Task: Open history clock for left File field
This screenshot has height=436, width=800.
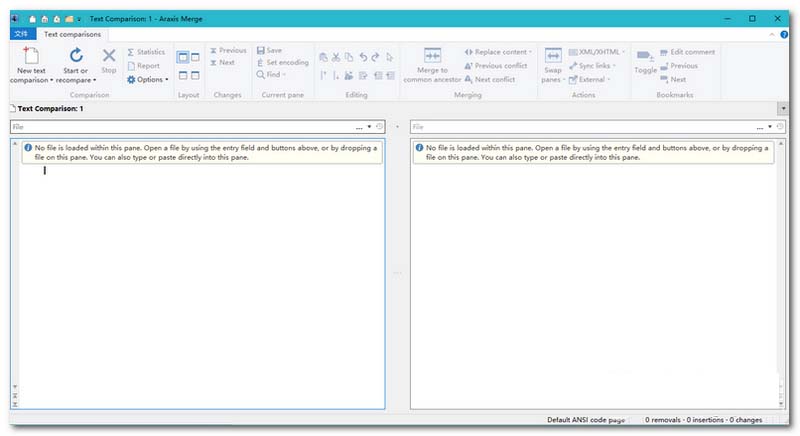Action: 380,126
